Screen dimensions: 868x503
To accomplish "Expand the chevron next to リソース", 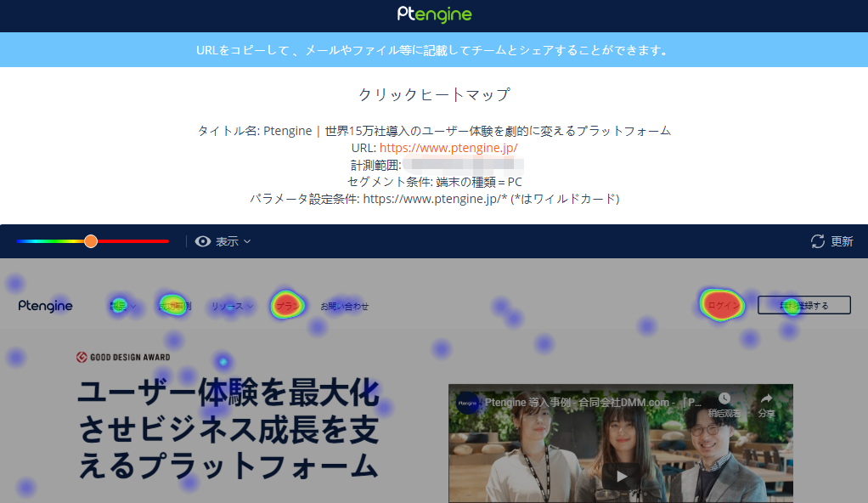I will point(251,307).
